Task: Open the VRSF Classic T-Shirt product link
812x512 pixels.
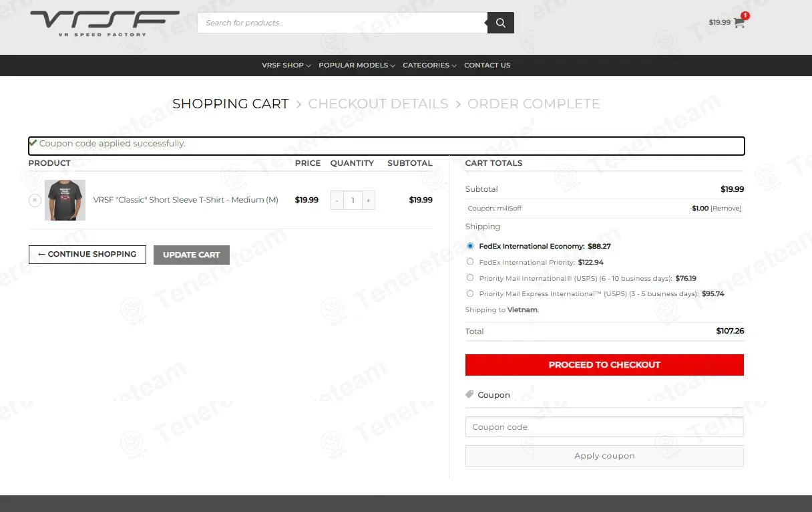Action: (x=186, y=200)
